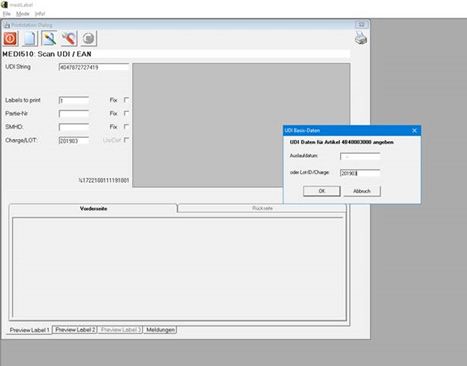Cancel the dialog with Abbruch
Image resolution: width=467 pixels, height=366 pixels.
tap(362, 191)
